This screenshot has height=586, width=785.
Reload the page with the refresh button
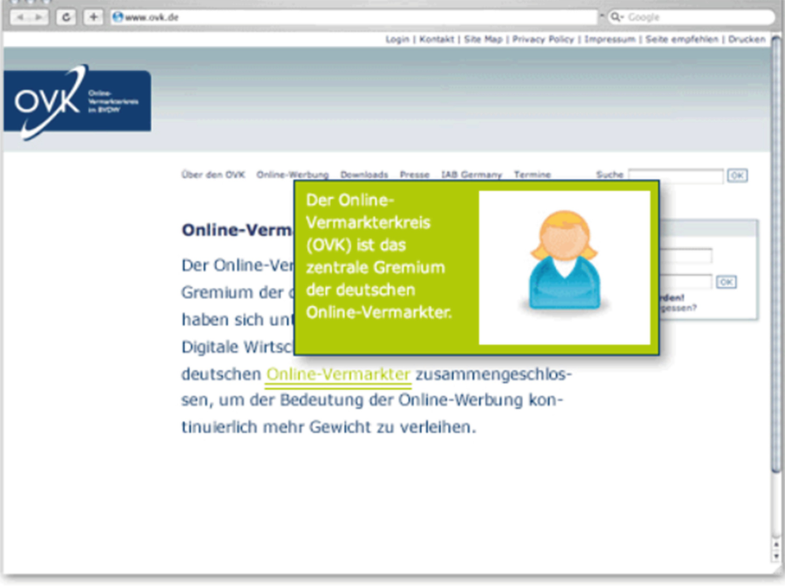tap(66, 18)
